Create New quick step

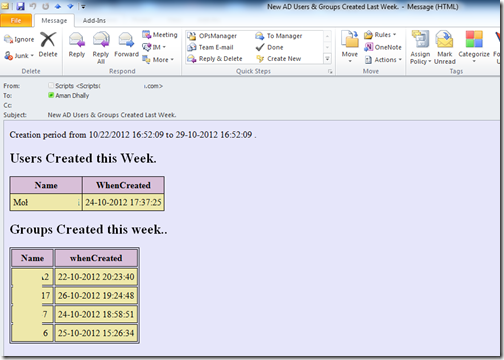pos(278,59)
